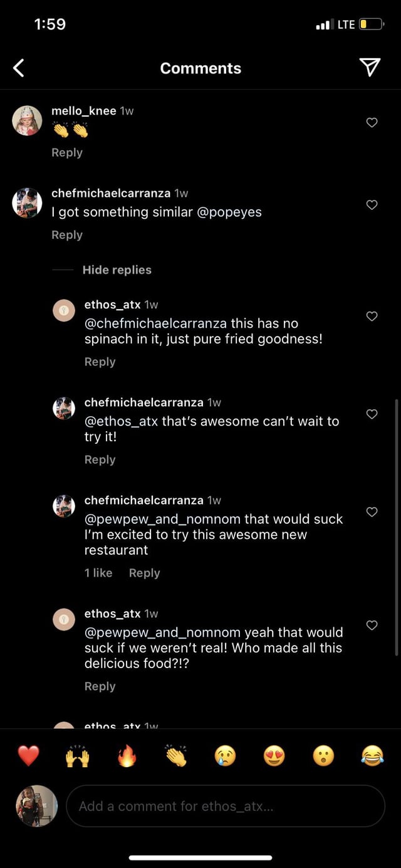The image size is (401, 868).
Task: Insert the red heart emoji reaction
Action: [28, 756]
